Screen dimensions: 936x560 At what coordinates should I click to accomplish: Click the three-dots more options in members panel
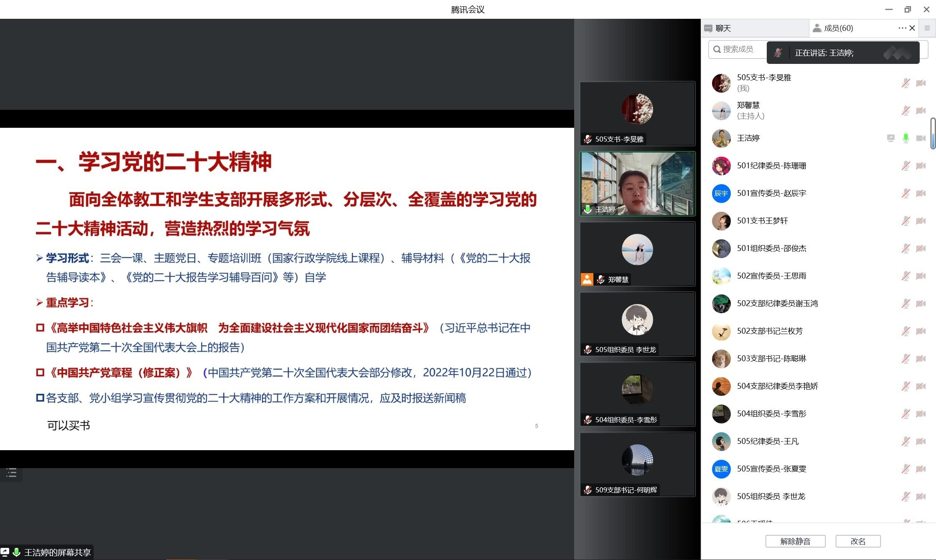902,28
